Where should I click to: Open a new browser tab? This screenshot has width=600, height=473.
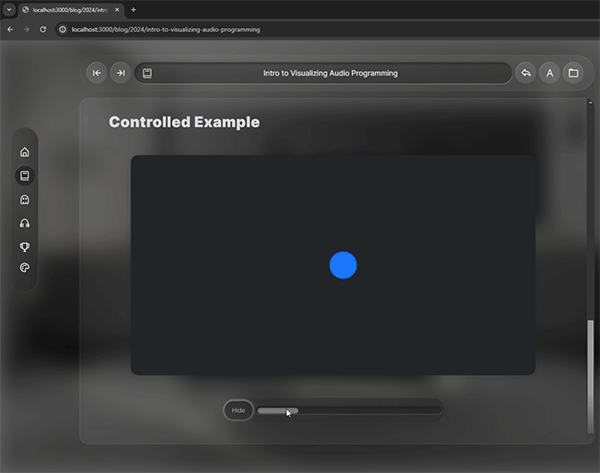(134, 10)
